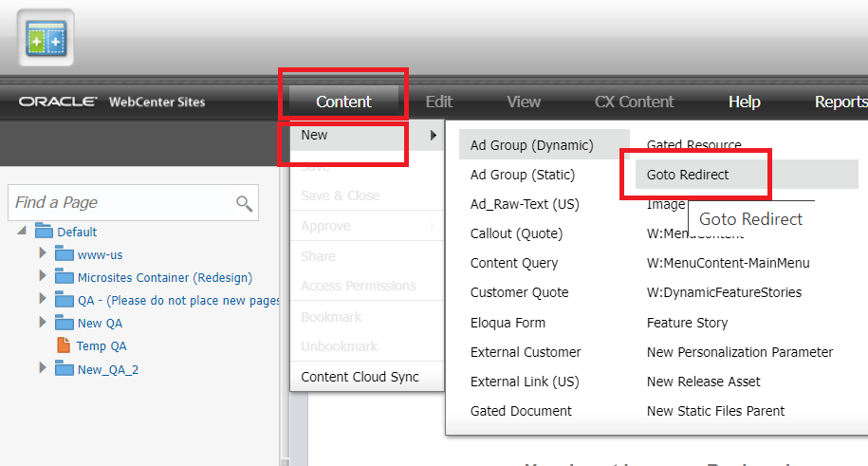Collapse the Default tree node
868x466 pixels.
coord(23,231)
